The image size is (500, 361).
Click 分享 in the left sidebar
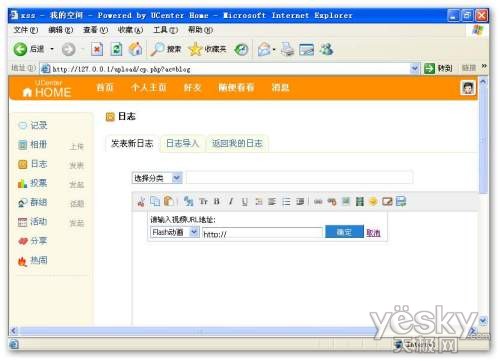[39, 241]
